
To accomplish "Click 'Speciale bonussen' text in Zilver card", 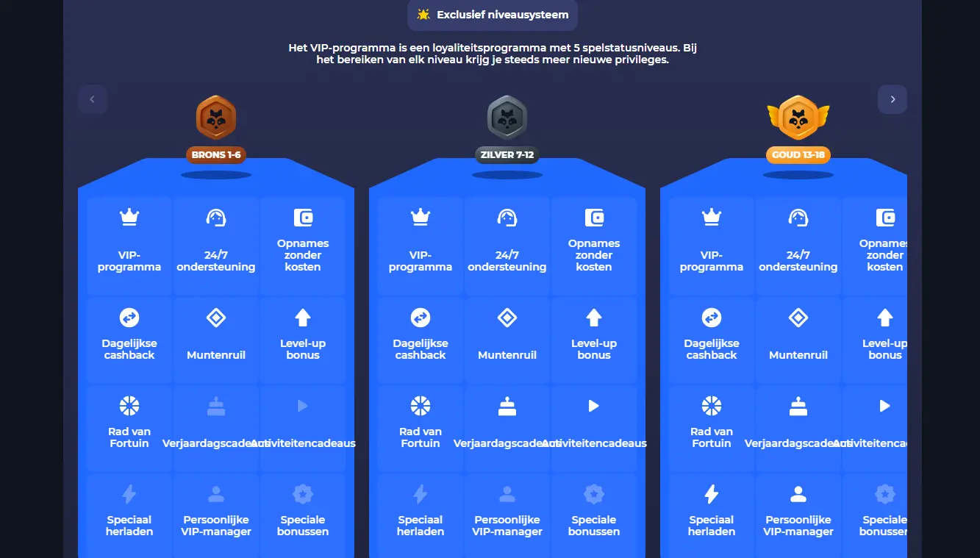I will pyautogui.click(x=594, y=526).
